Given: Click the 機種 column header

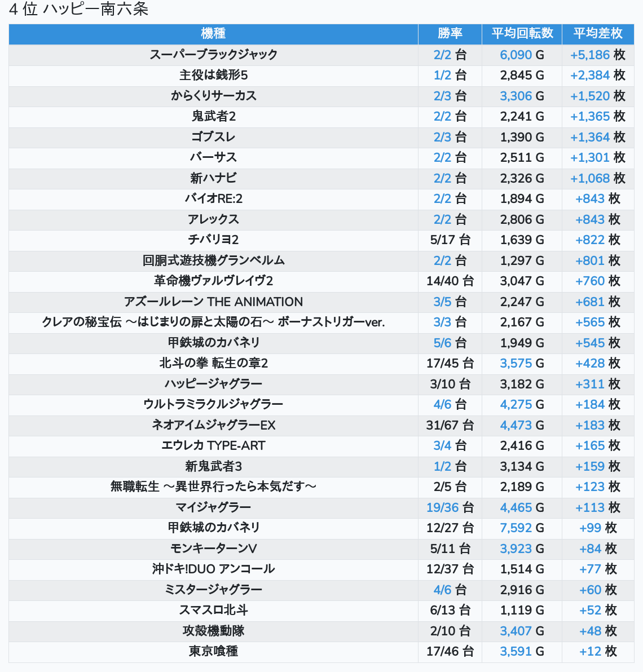Looking at the screenshot, I should 213,34.
